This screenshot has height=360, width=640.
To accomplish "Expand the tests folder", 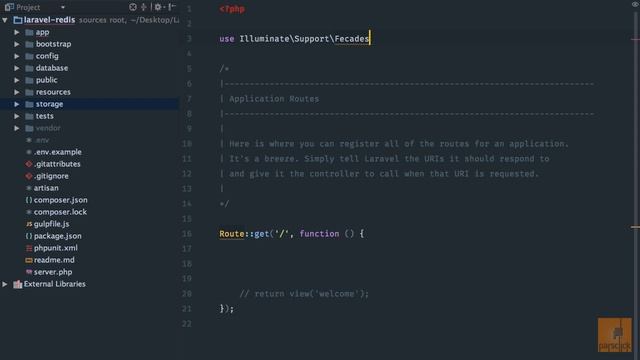I will tap(17, 116).
